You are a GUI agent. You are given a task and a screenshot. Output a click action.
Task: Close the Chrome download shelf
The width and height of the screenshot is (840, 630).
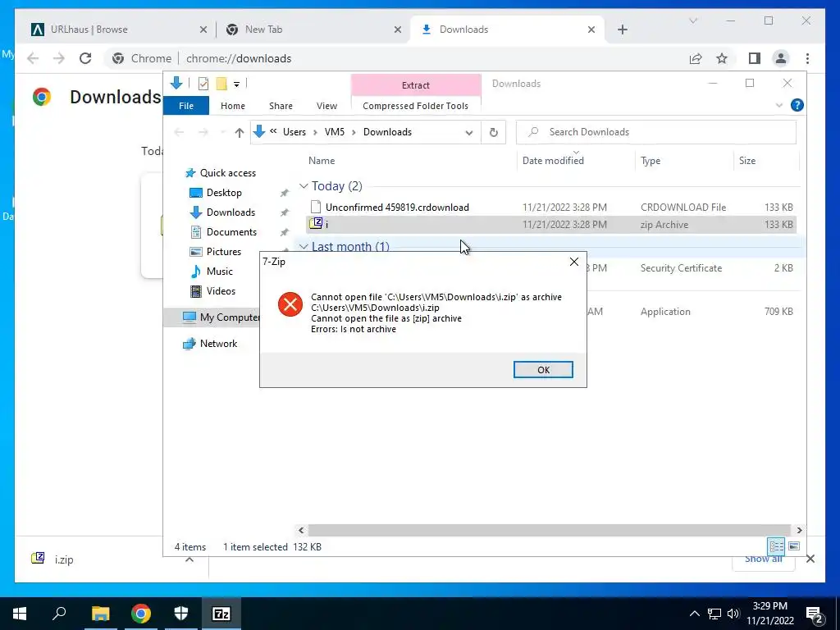tap(810, 559)
